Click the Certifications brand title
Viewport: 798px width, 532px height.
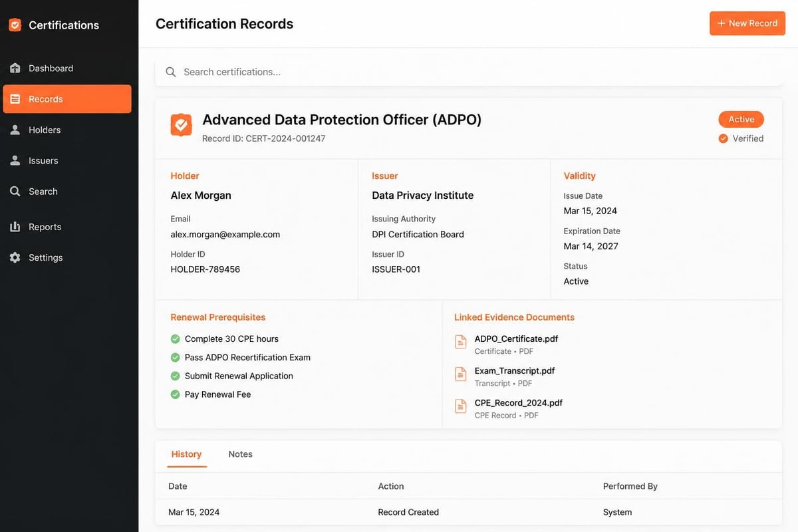point(64,25)
